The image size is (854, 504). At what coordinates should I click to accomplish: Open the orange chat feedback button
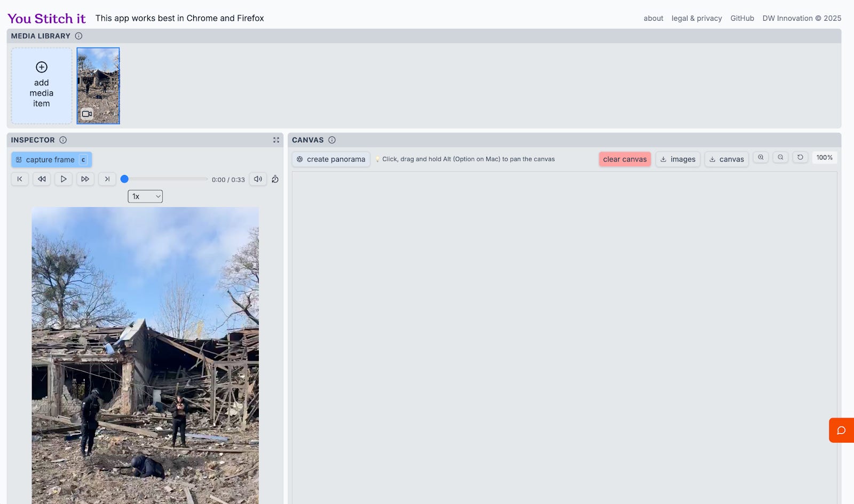point(841,430)
